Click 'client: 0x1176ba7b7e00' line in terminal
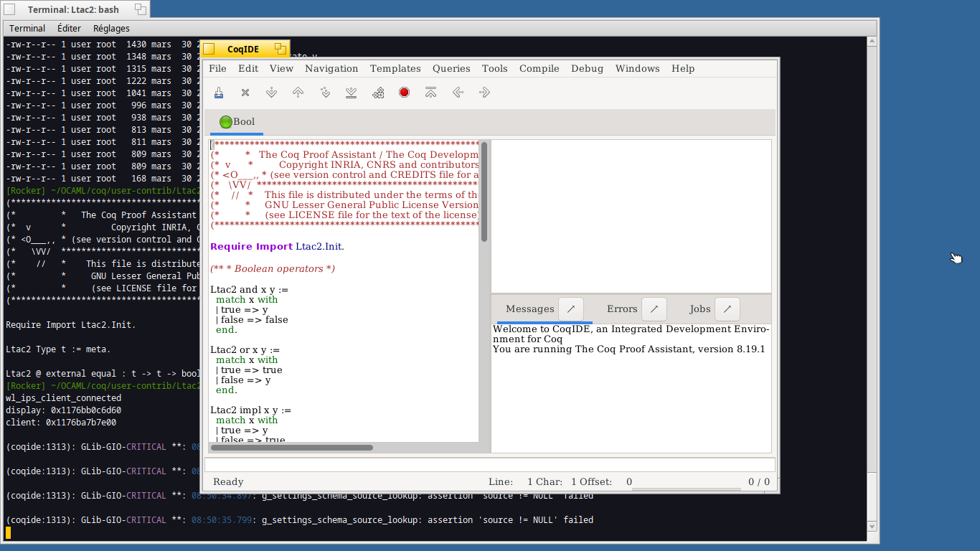Viewport: 980px width, 551px height. pyautogui.click(x=61, y=423)
